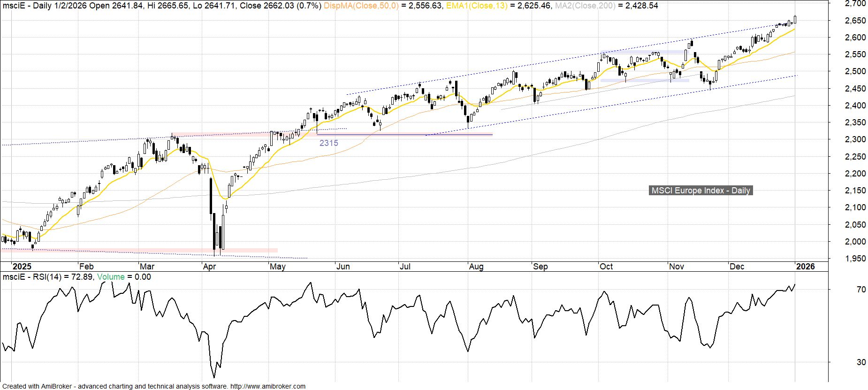Click the 2315 support level annotation
The image size is (868, 390).
tap(328, 143)
